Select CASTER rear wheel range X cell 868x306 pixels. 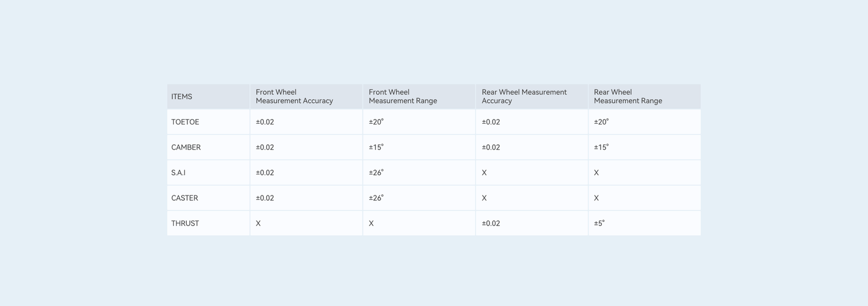596,198
